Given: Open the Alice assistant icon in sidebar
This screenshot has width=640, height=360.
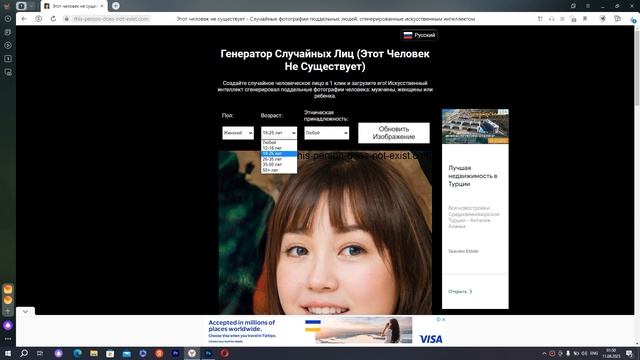Looking at the screenshot, I should click(8, 326).
